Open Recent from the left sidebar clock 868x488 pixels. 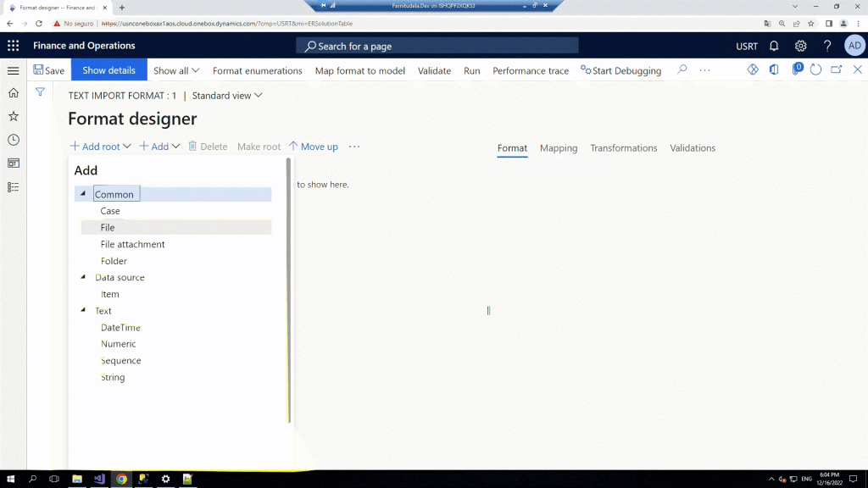(x=13, y=140)
